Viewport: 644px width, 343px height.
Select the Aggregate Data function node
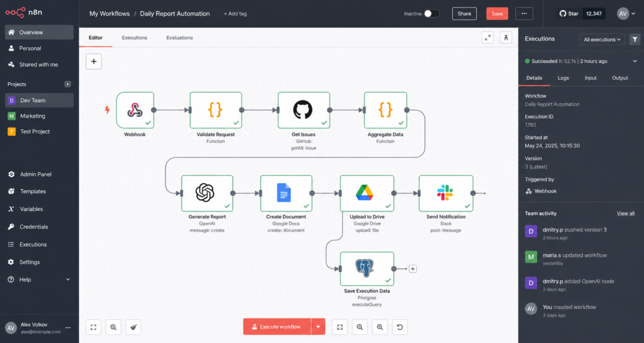(386, 110)
